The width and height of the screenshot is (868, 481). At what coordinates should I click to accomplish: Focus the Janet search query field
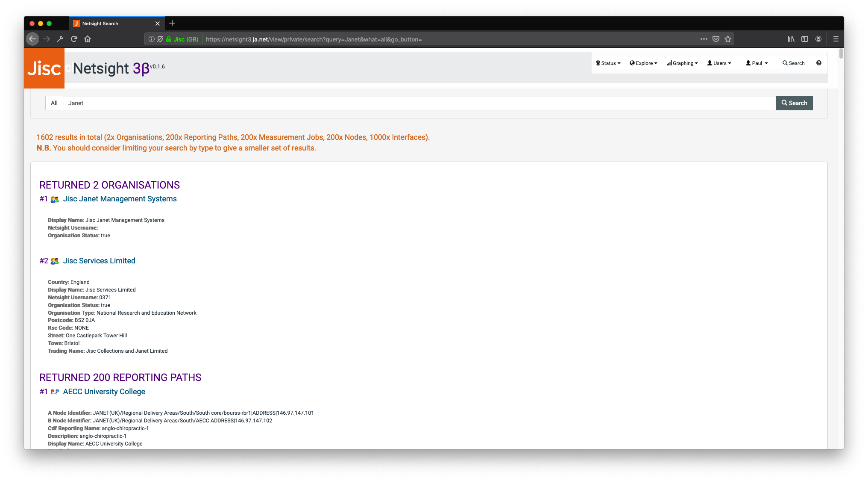coord(419,103)
